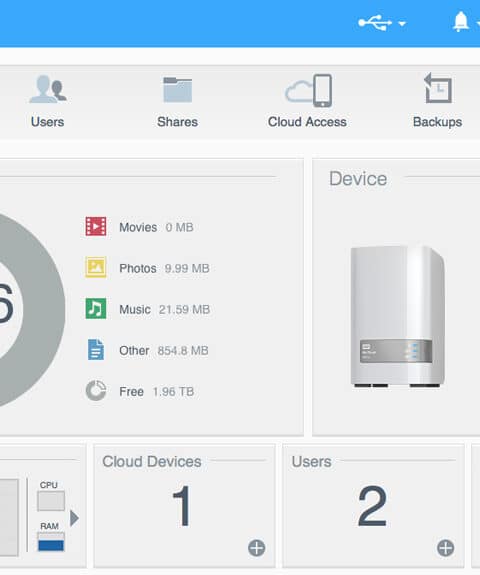Add a user with plus button
This screenshot has height=575, width=480.
pos(446,548)
